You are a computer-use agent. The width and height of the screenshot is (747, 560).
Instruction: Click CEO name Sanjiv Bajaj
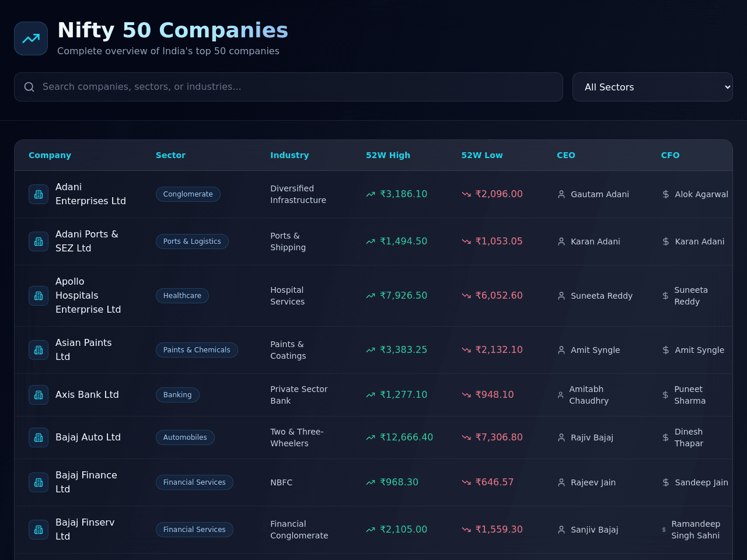coord(595,530)
